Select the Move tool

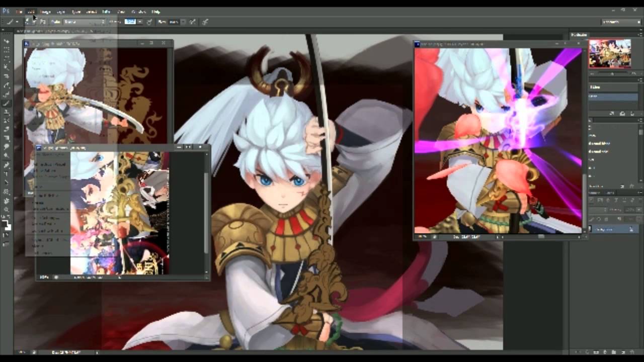coord(7,41)
